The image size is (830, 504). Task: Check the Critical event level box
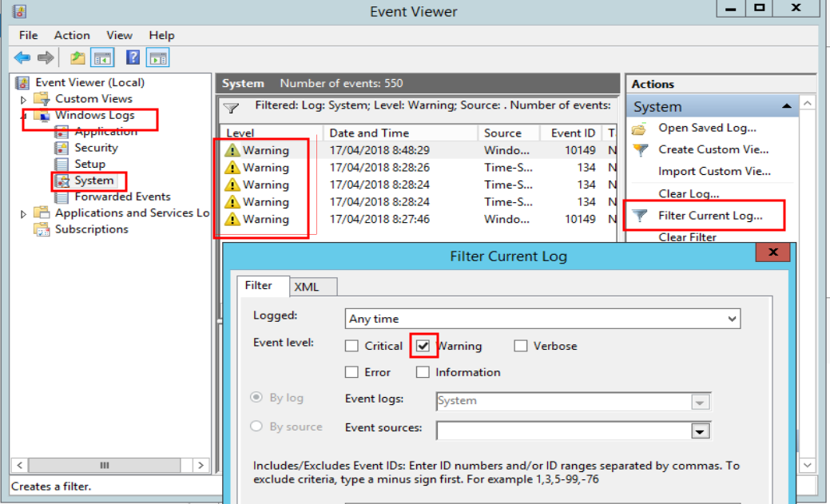[x=351, y=346]
